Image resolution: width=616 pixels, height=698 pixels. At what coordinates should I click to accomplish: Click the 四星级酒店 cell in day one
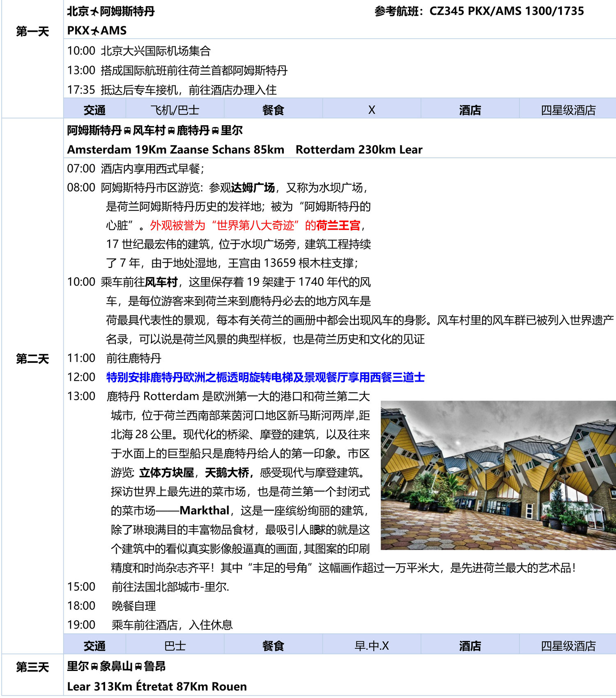pos(568,110)
